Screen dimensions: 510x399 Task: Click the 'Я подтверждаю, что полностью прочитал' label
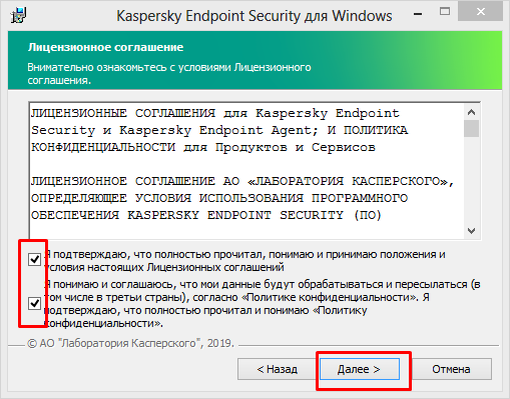click(x=245, y=261)
